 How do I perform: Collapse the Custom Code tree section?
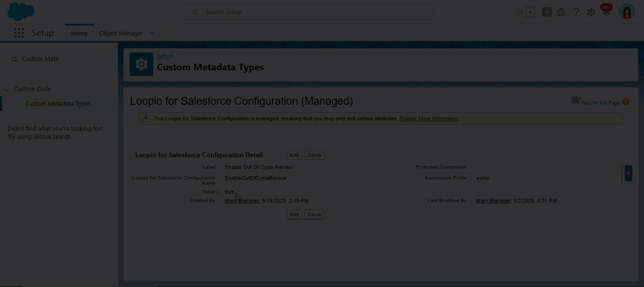(x=7, y=89)
